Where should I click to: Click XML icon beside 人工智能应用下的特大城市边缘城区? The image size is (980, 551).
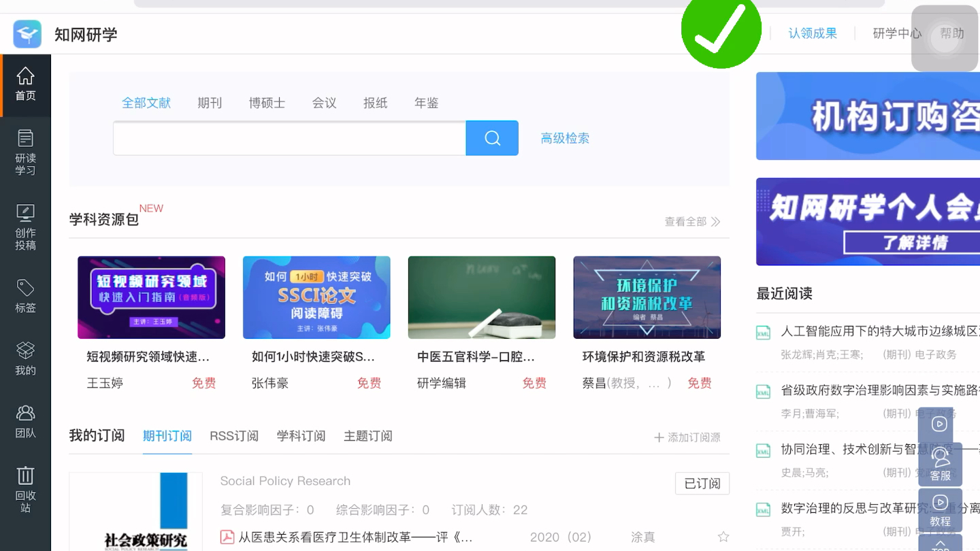pos(764,333)
